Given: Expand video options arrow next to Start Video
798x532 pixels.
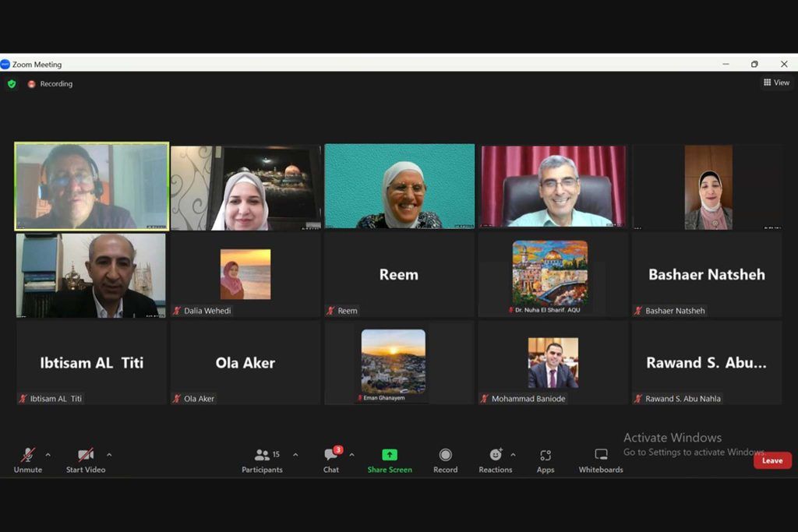Looking at the screenshot, I should (x=109, y=455).
